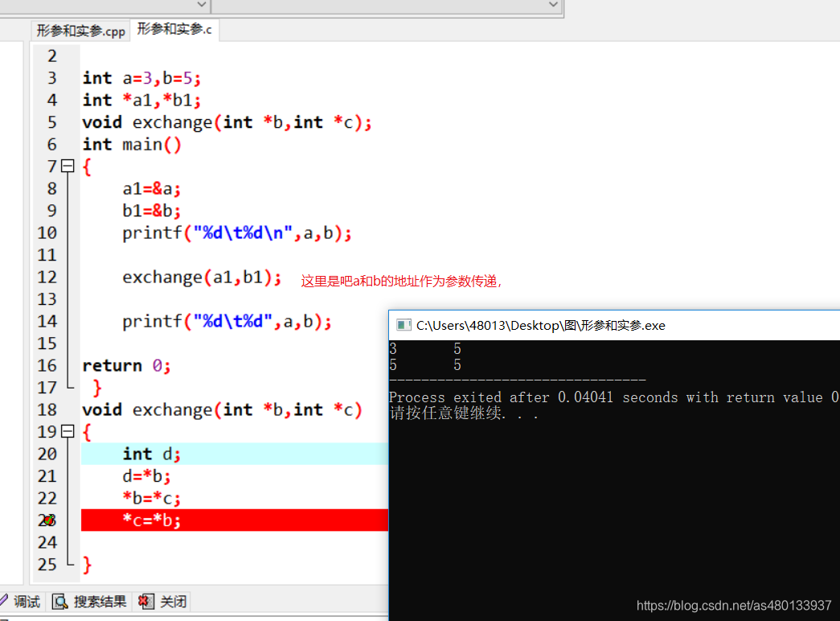Viewport: 840px width, 621px height.
Task: Click the console window's title bar icon
Action: pyautogui.click(x=404, y=325)
